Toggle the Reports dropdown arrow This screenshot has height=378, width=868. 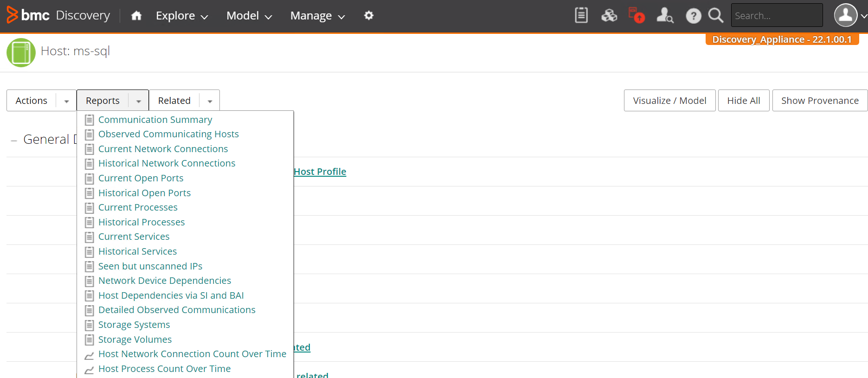point(138,101)
